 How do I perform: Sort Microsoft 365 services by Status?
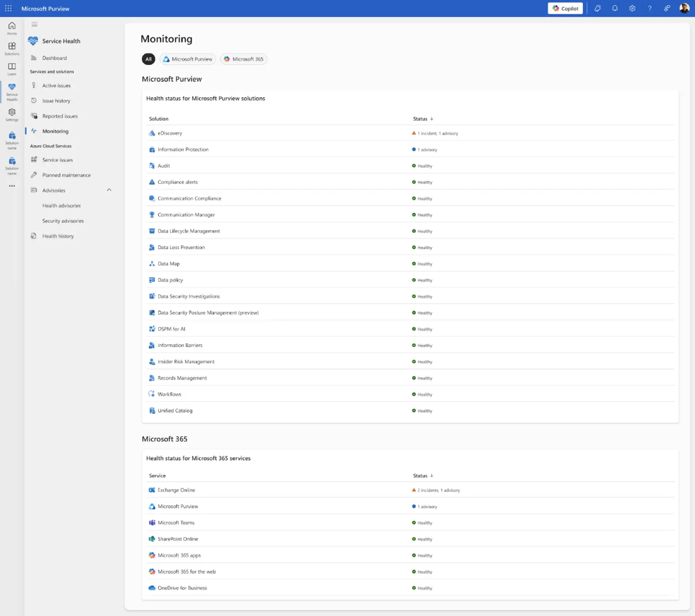pyautogui.click(x=423, y=476)
